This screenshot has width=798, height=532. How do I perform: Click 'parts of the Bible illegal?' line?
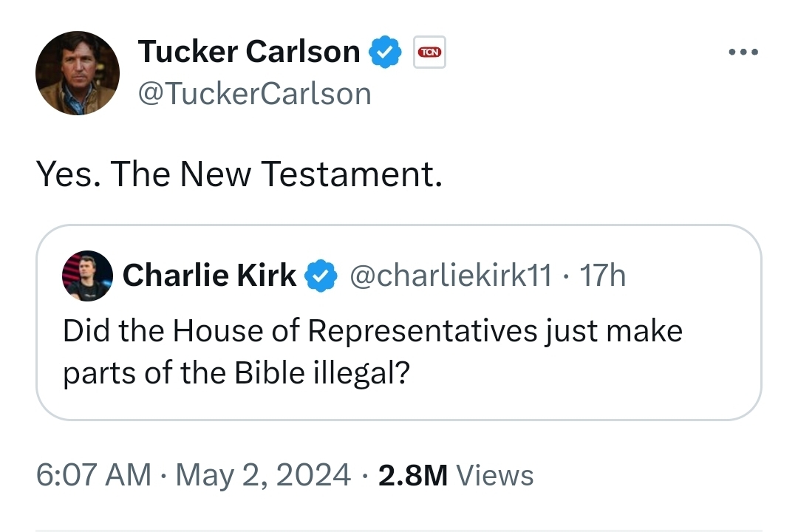pyautogui.click(x=236, y=373)
